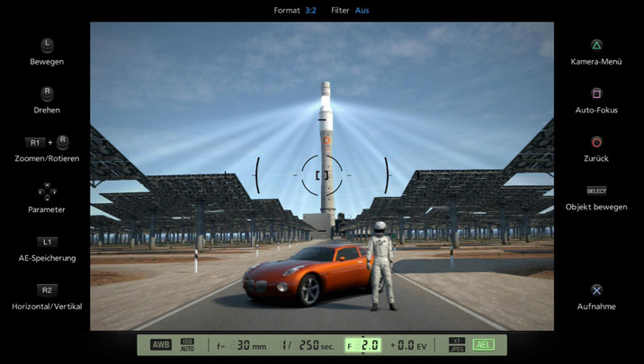Open the Format 3:2 selector
Screen dimensions: 644x364
[x=295, y=11]
